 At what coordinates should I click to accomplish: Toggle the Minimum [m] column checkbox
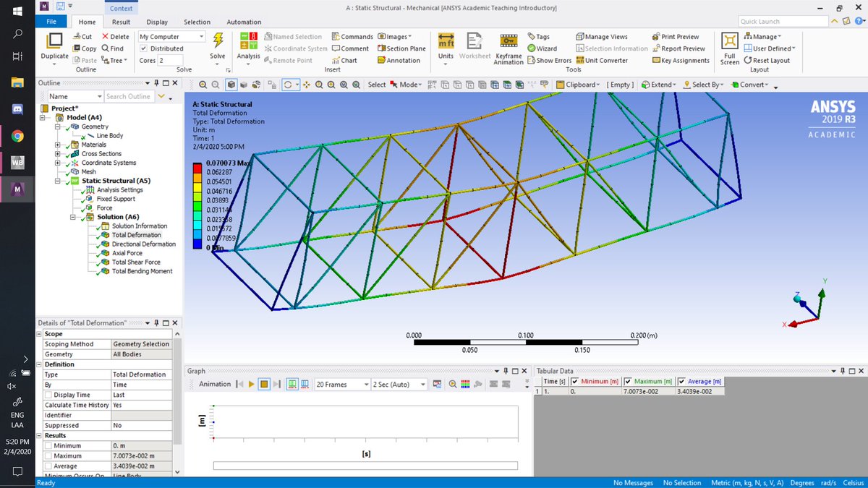(x=575, y=382)
